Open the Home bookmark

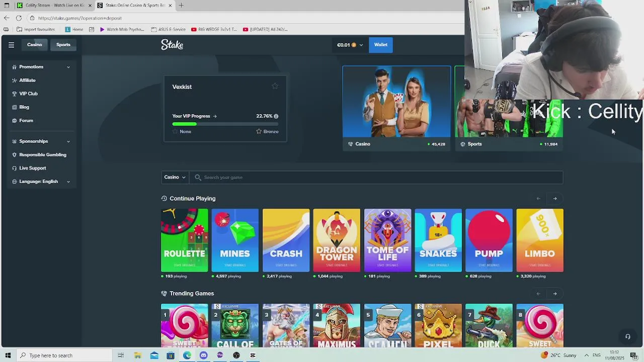click(x=74, y=29)
